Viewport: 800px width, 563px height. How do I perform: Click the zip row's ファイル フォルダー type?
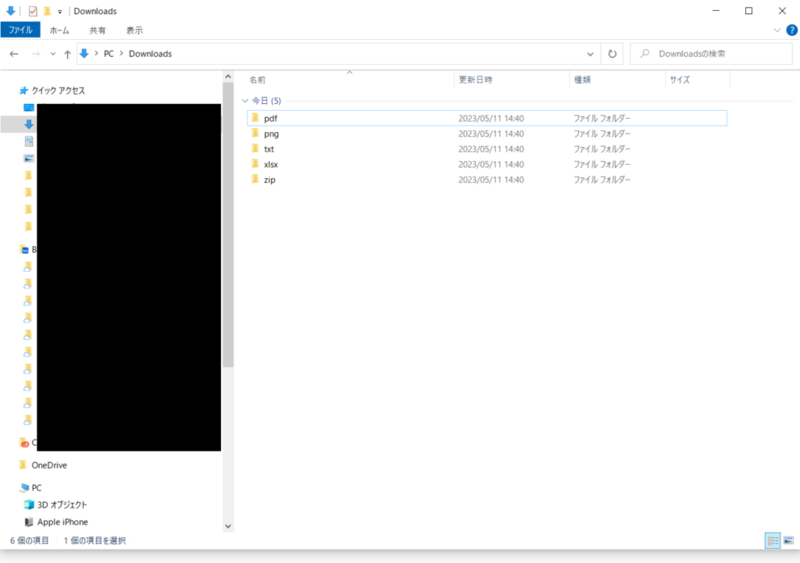click(x=602, y=180)
